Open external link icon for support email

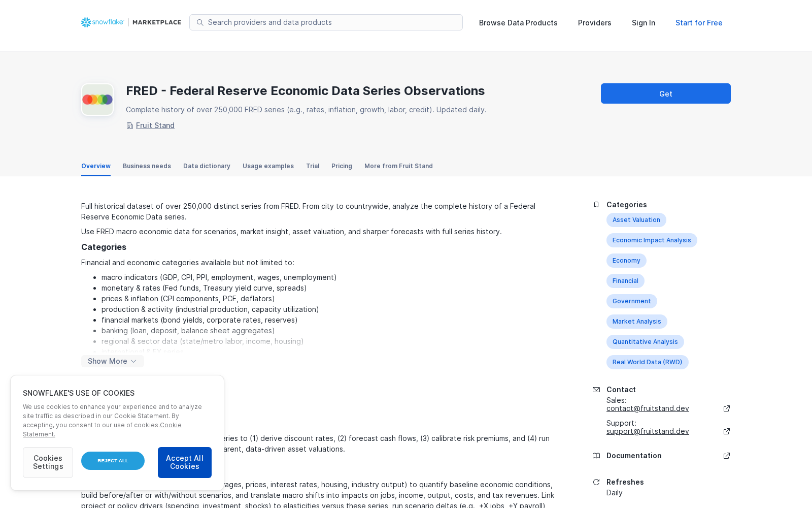(727, 431)
